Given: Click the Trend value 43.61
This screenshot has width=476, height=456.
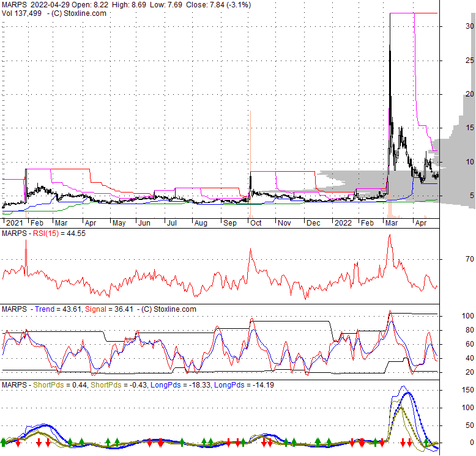Looking at the screenshot, I should (72, 309).
